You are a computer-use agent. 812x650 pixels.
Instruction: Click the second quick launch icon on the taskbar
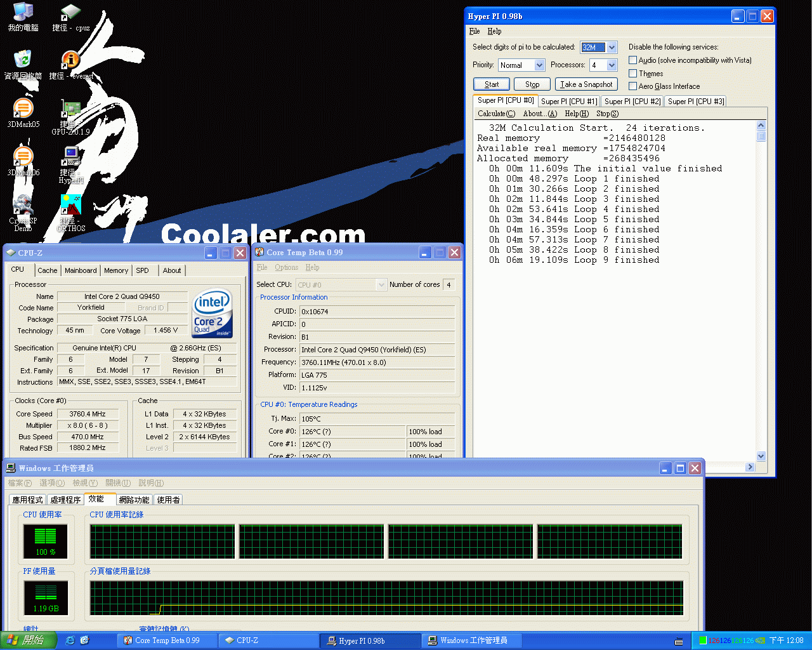pyautogui.click(x=84, y=640)
